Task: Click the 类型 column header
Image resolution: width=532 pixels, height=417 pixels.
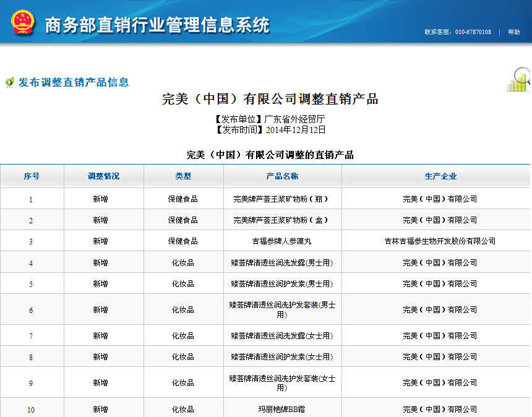Action: pos(183,176)
